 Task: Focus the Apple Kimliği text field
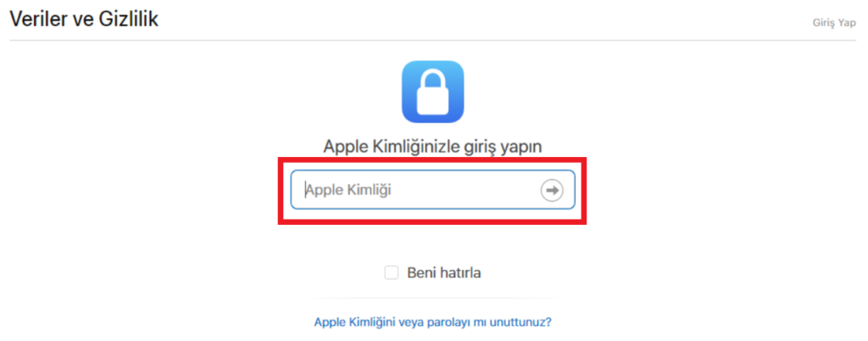[432, 190]
